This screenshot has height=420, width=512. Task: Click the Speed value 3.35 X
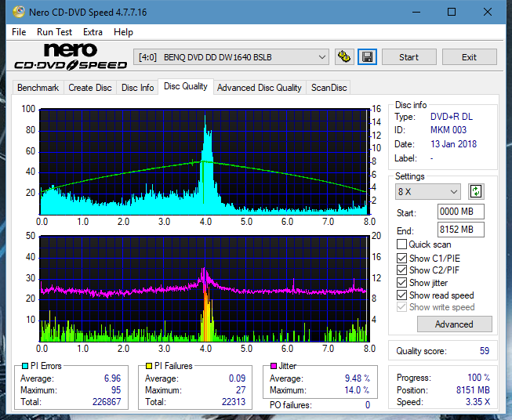[478, 402]
